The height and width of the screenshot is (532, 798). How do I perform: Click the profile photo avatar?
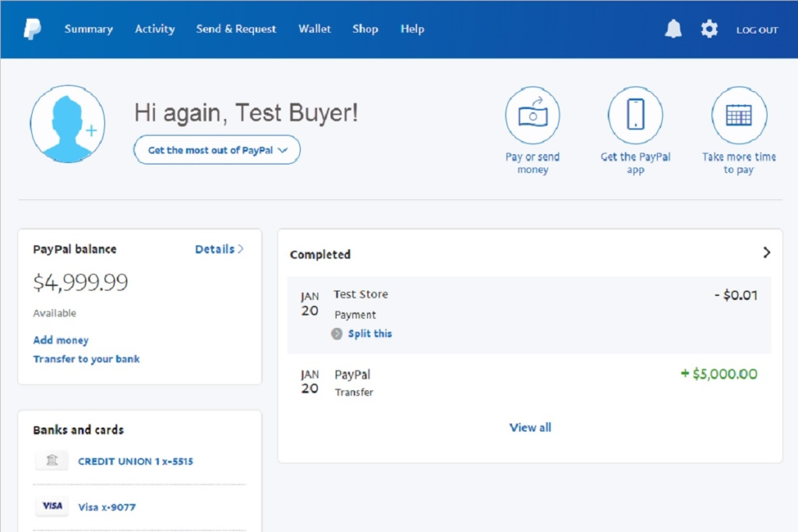click(68, 124)
